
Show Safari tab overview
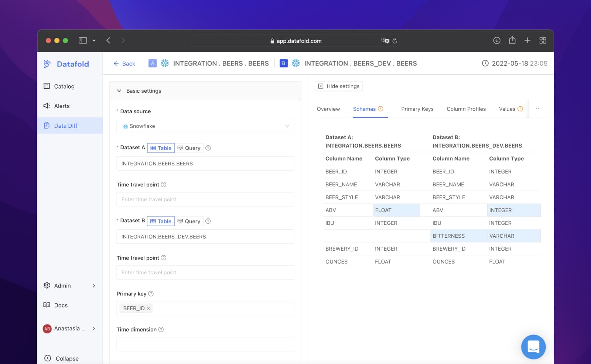click(x=543, y=41)
